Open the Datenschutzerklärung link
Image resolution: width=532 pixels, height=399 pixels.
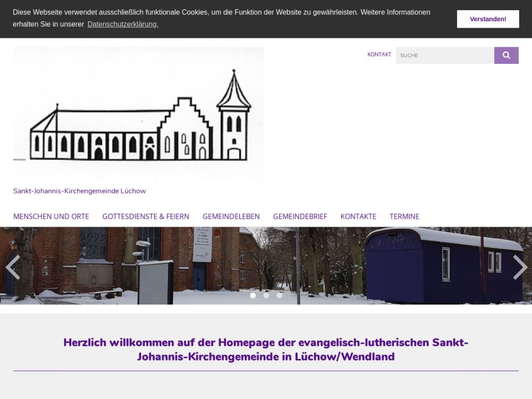pos(123,24)
